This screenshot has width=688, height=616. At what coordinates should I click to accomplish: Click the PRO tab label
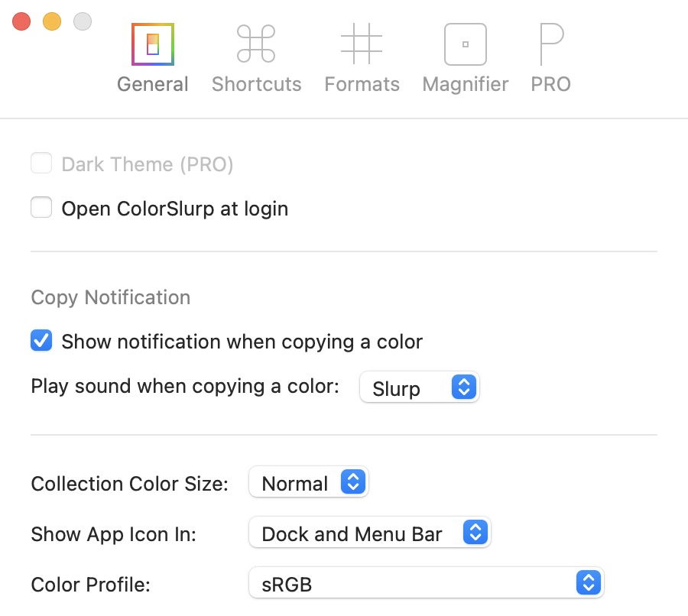coord(550,84)
